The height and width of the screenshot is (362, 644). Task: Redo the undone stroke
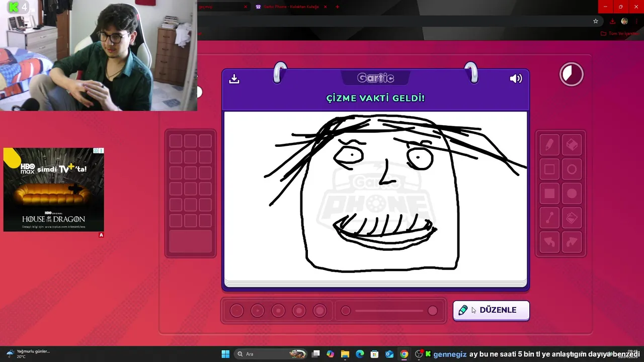click(572, 242)
